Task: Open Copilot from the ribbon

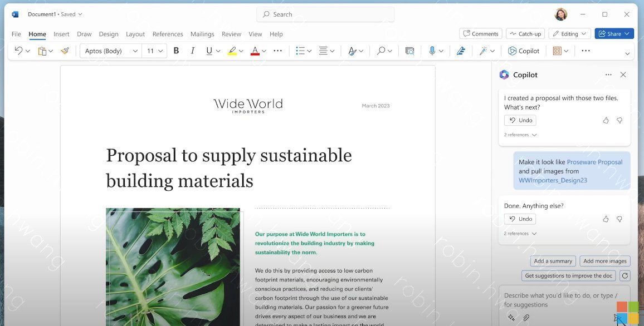Action: 524,51
